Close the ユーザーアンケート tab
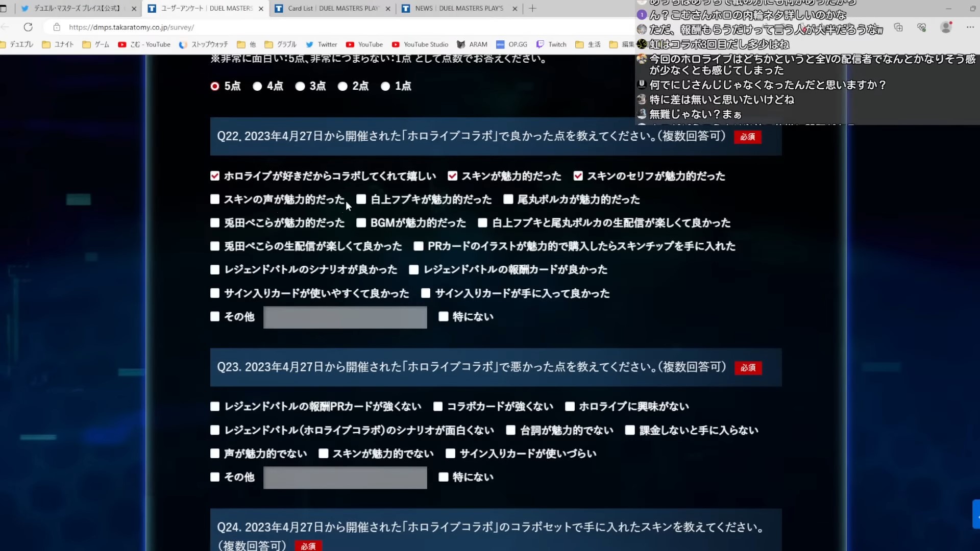 pyautogui.click(x=261, y=9)
